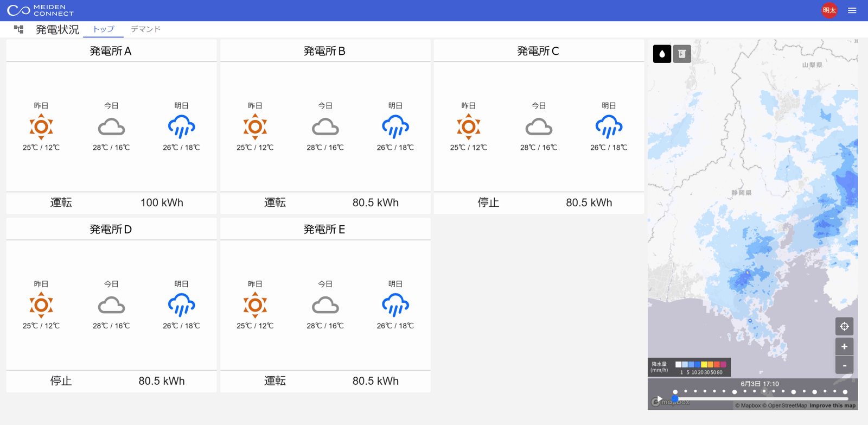
Task: Click the locate crosshair button on map
Action: point(844,326)
